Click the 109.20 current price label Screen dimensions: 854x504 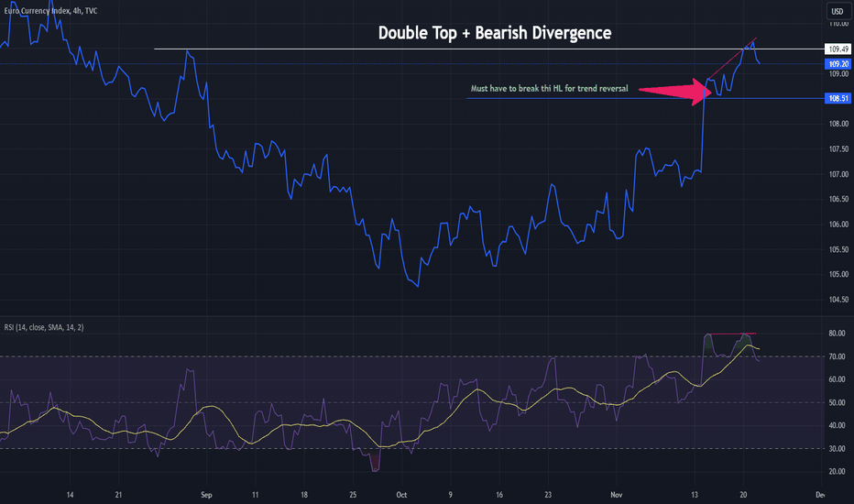(838, 64)
